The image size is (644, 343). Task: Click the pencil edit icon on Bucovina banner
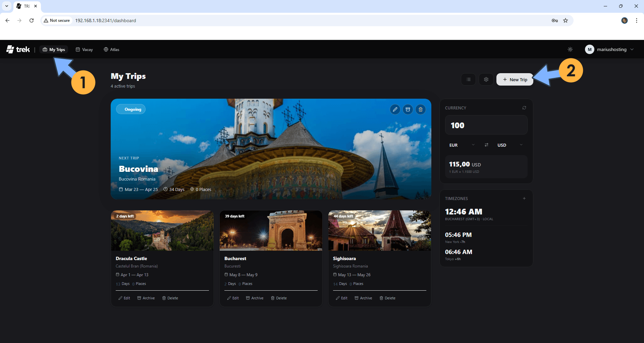395,109
